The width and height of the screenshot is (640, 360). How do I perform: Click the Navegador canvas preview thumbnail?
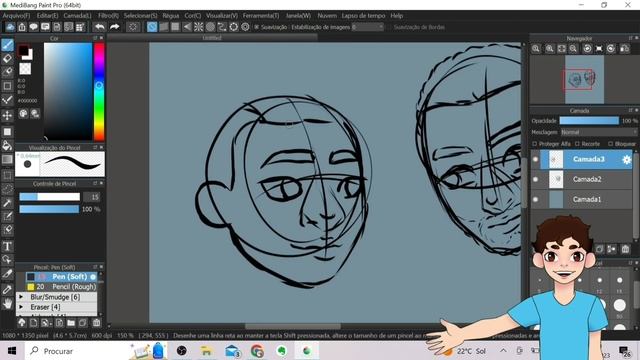click(x=584, y=80)
